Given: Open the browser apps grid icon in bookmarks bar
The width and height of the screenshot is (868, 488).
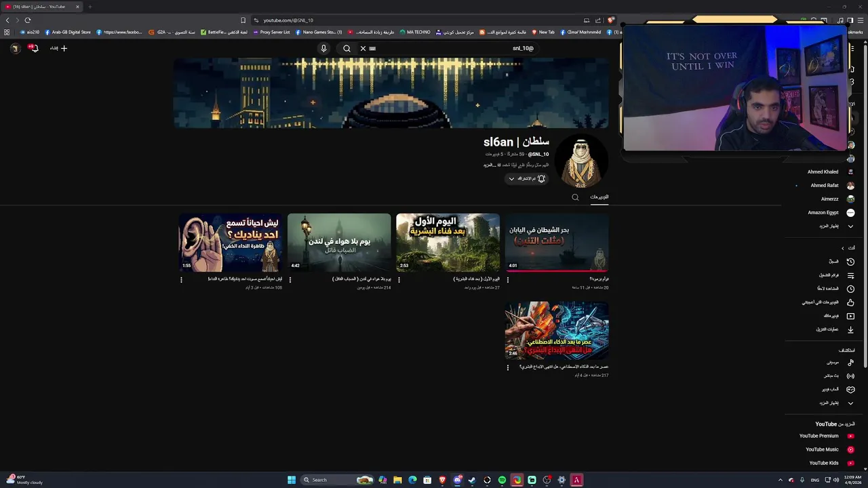Looking at the screenshot, I should tap(7, 32).
